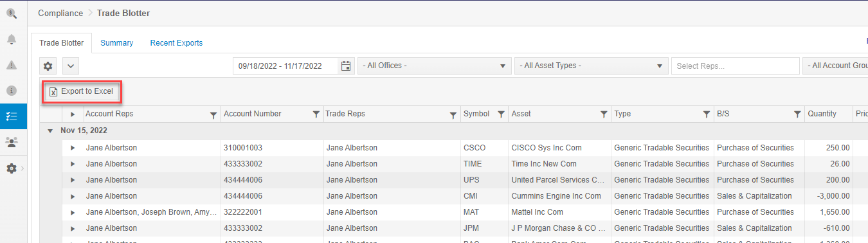Click the grid settings gear button

tap(49, 66)
